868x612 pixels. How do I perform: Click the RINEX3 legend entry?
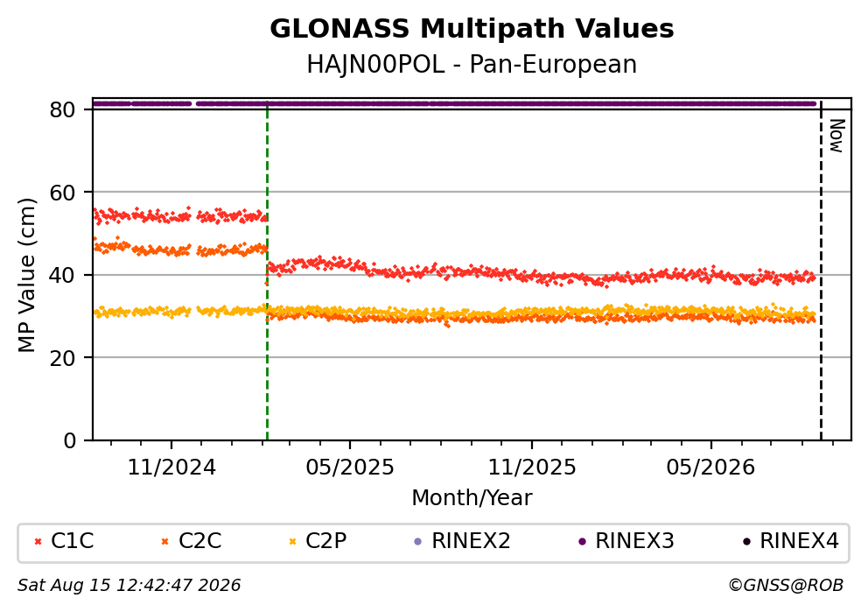click(x=626, y=540)
